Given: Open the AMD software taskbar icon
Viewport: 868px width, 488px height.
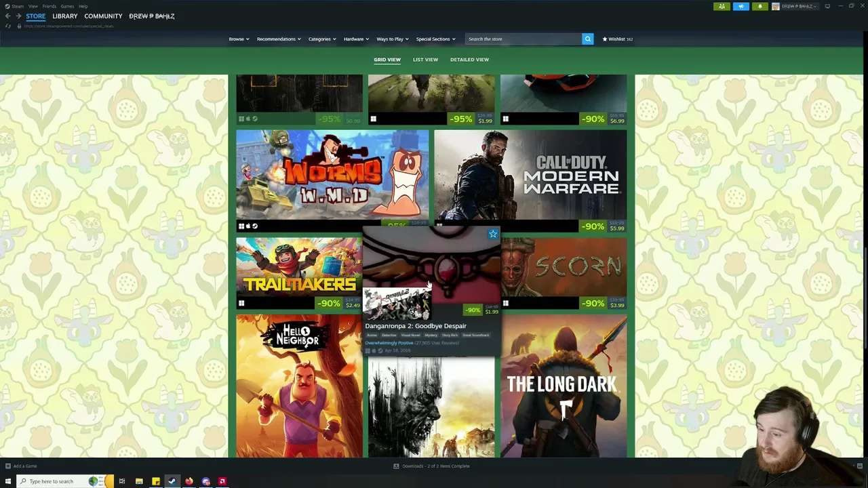Looking at the screenshot, I should (x=222, y=481).
